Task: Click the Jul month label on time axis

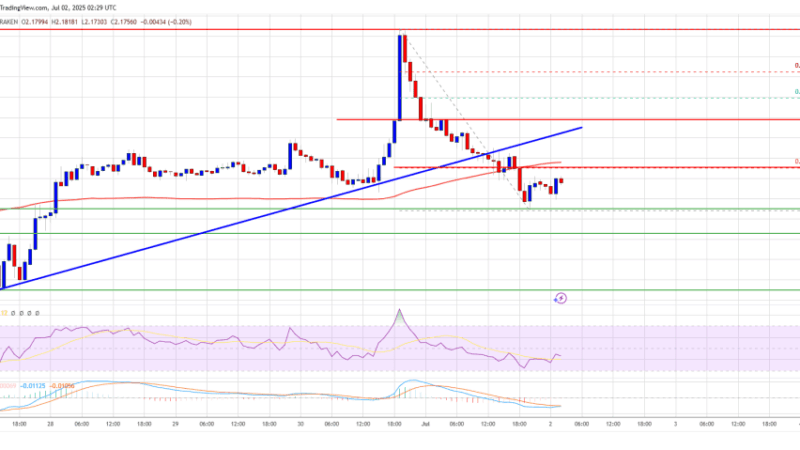Action: [x=426, y=424]
